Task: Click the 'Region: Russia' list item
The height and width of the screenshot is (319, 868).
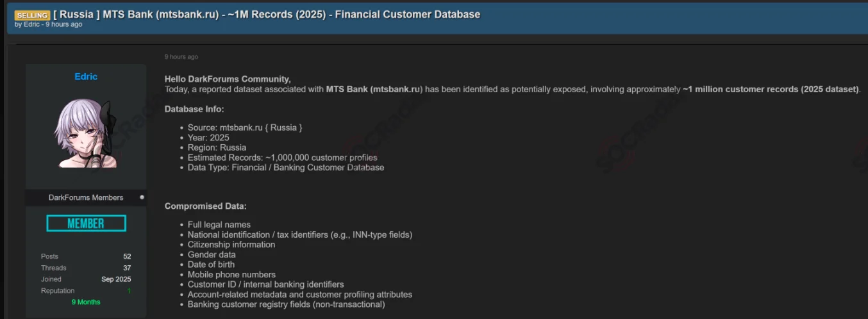Action: click(x=217, y=147)
